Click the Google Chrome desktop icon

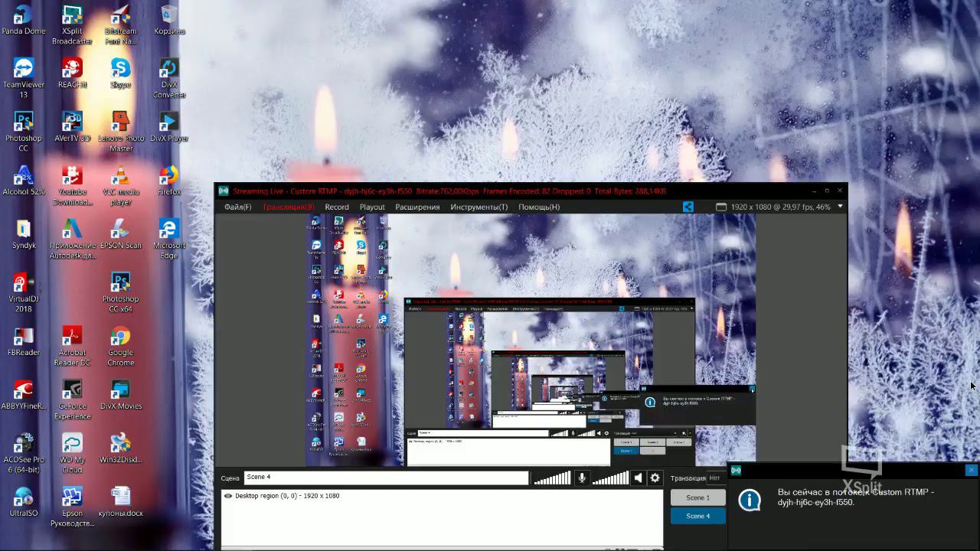click(120, 347)
